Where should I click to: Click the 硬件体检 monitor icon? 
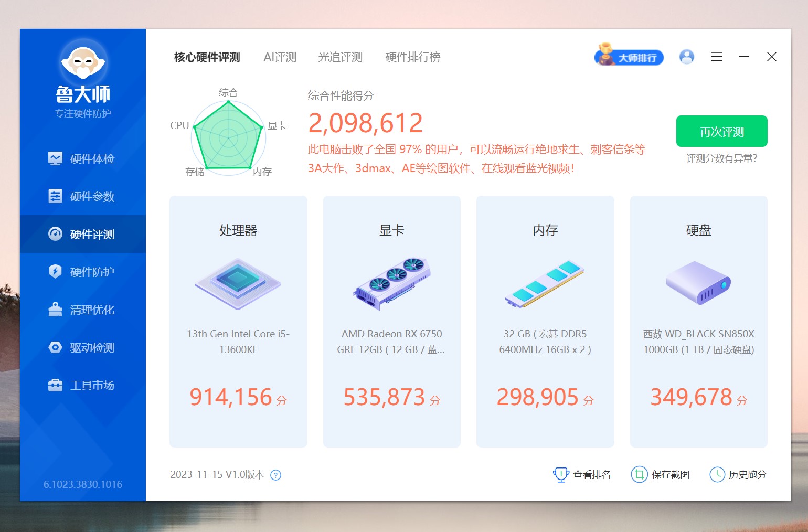[55, 158]
